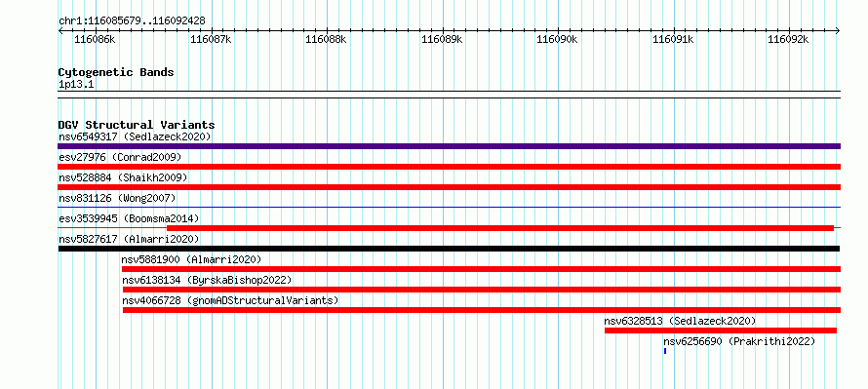Click the nsv6138134 (ByrskaBishop2022) label
The height and width of the screenshot is (389, 868).
pos(207,280)
